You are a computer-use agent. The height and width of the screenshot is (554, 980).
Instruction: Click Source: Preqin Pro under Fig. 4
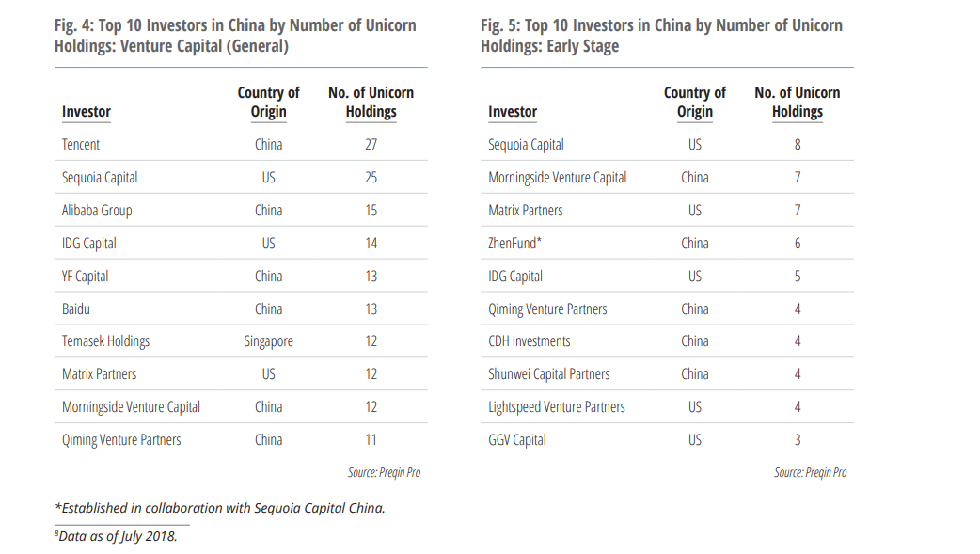pyautogui.click(x=385, y=473)
